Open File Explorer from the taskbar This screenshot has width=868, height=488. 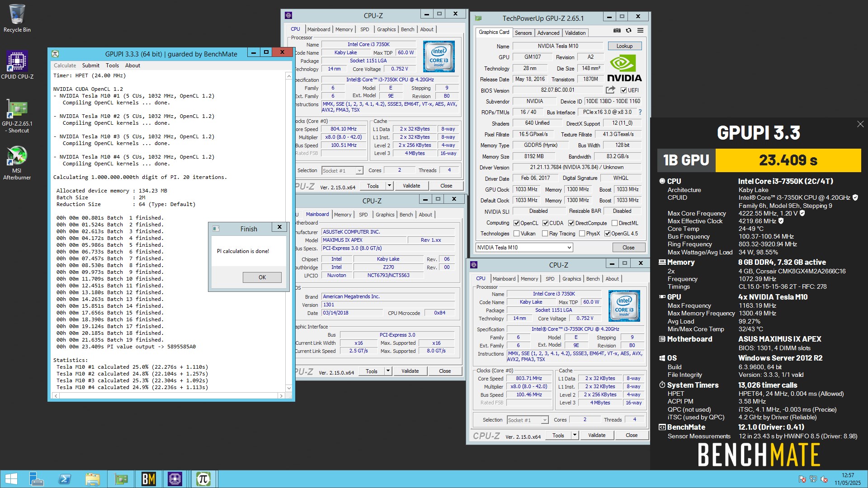(x=93, y=479)
